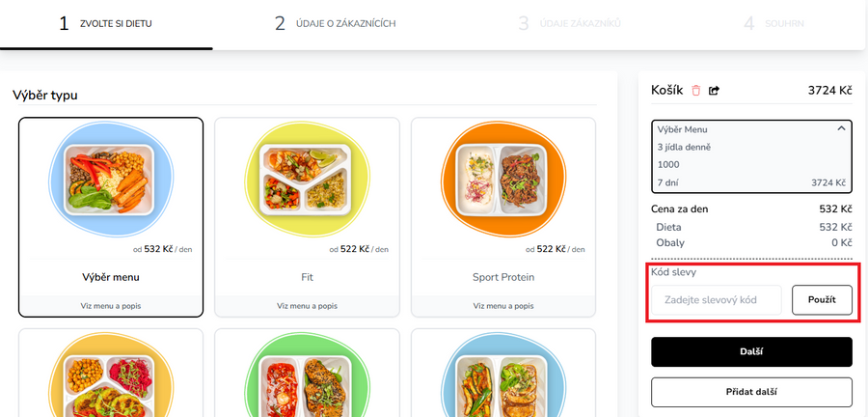The height and width of the screenshot is (417, 868).
Task: Open 'Viz menu a popis' under Sport Protein
Action: pyautogui.click(x=503, y=305)
